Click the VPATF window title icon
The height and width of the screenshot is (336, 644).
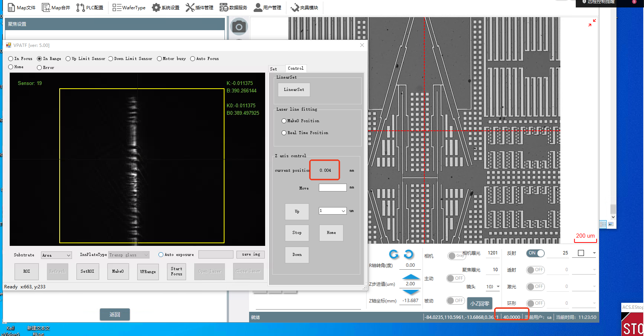pyautogui.click(x=9, y=45)
